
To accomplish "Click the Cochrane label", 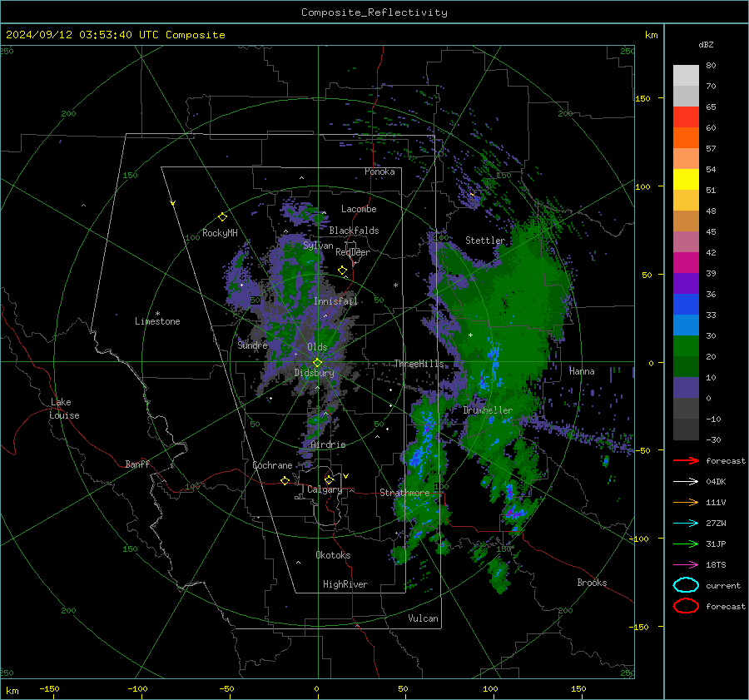I will click(x=272, y=465).
